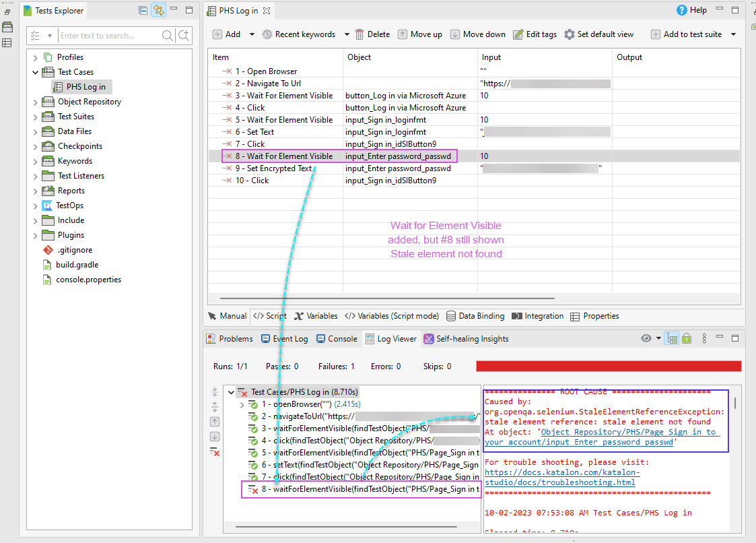Expand the Data Files folder

(35, 132)
